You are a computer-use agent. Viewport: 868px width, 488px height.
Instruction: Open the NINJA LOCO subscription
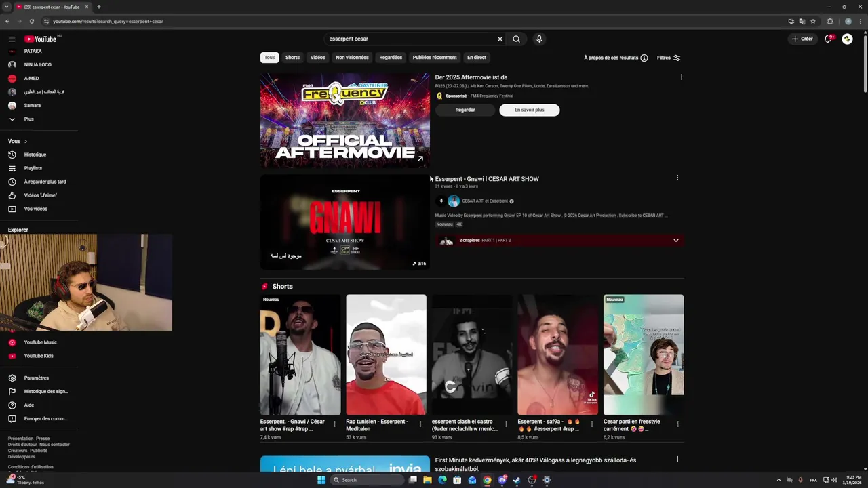pos(39,65)
